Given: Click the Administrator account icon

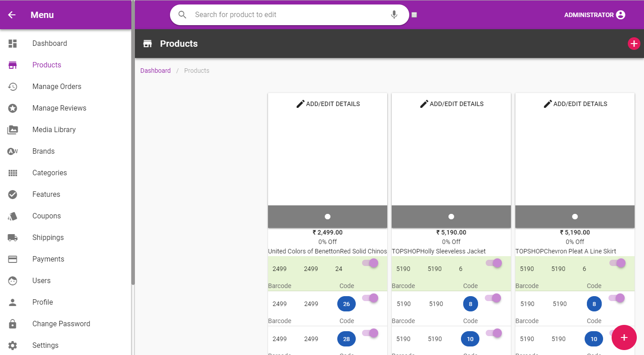Looking at the screenshot, I should click(622, 14).
